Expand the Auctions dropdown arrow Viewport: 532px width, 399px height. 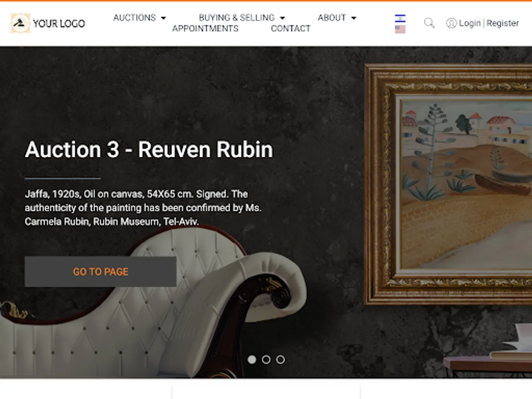coord(163,18)
